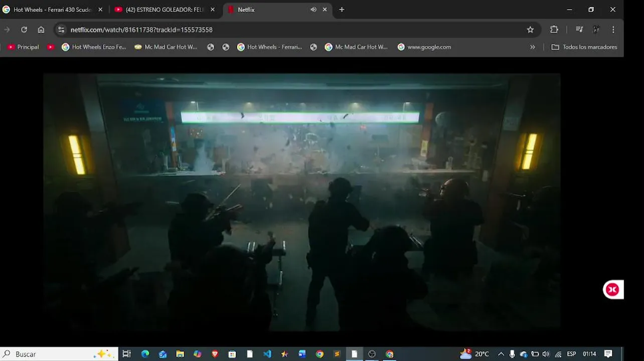
Task: Mute the Netflix tab via speaker icon
Action: tap(313, 10)
